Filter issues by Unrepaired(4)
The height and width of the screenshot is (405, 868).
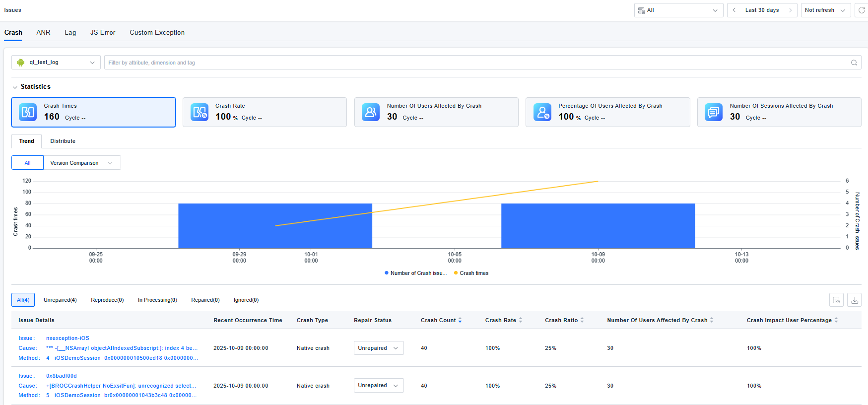pos(60,300)
